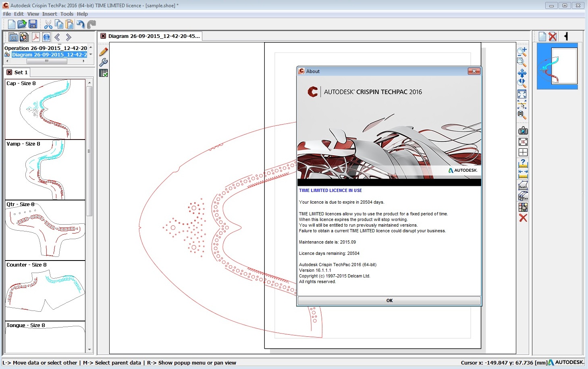Select the arrows ruler dimension tool

point(523,174)
